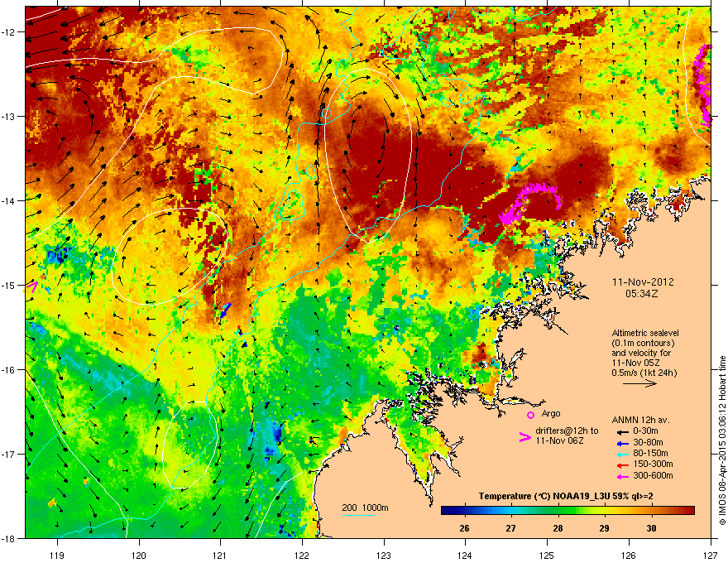The image size is (728, 563).
Task: Click the 'drifters@12h to' legend label
Action: [x=567, y=431]
